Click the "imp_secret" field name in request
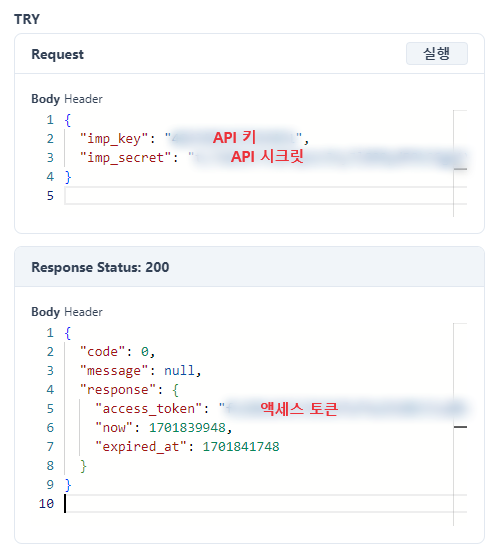 [125, 157]
